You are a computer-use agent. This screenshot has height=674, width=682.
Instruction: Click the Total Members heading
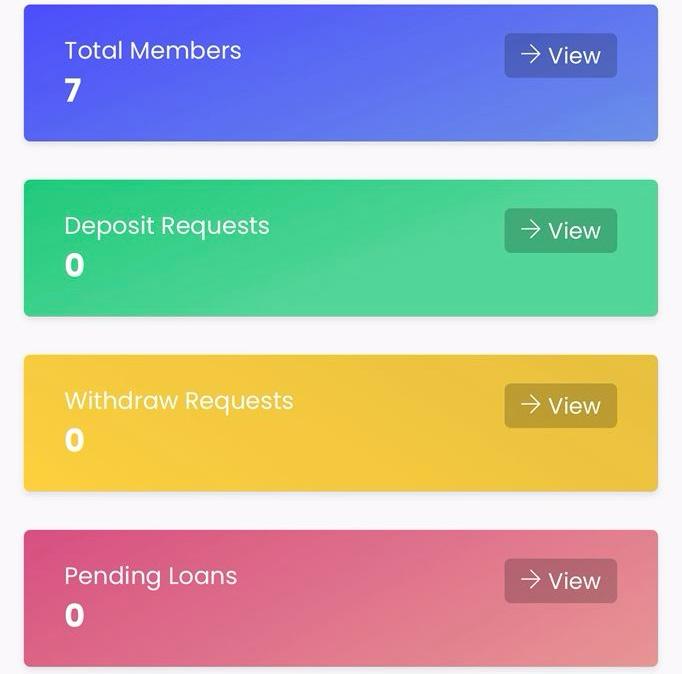[x=153, y=51]
